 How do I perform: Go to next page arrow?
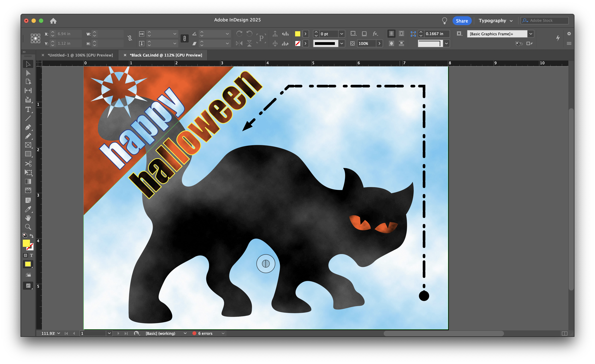[x=118, y=333]
